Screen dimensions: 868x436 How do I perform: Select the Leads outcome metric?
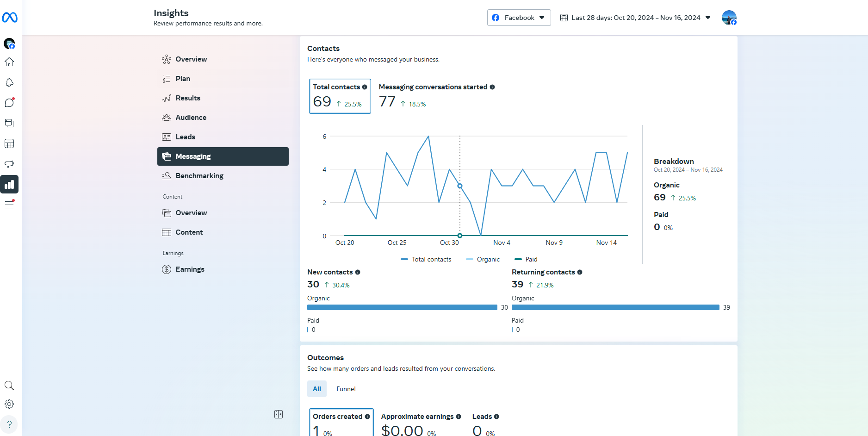click(x=485, y=423)
